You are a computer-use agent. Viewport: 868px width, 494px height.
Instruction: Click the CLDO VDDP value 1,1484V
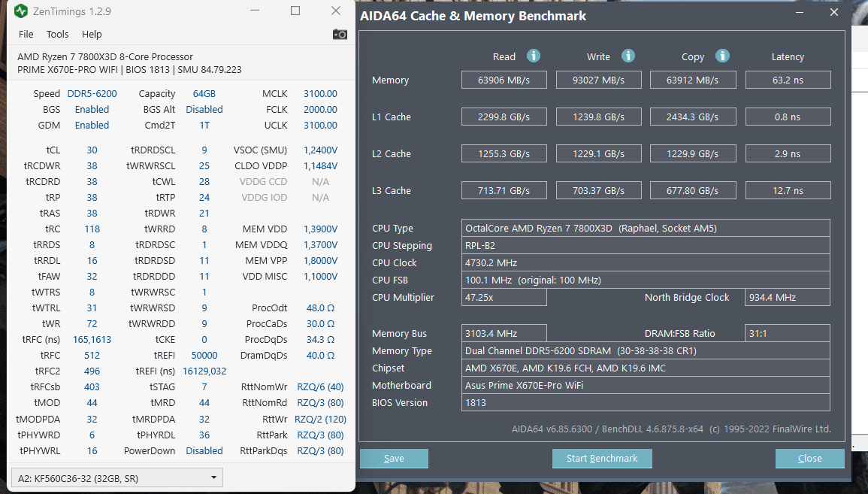[x=320, y=165]
